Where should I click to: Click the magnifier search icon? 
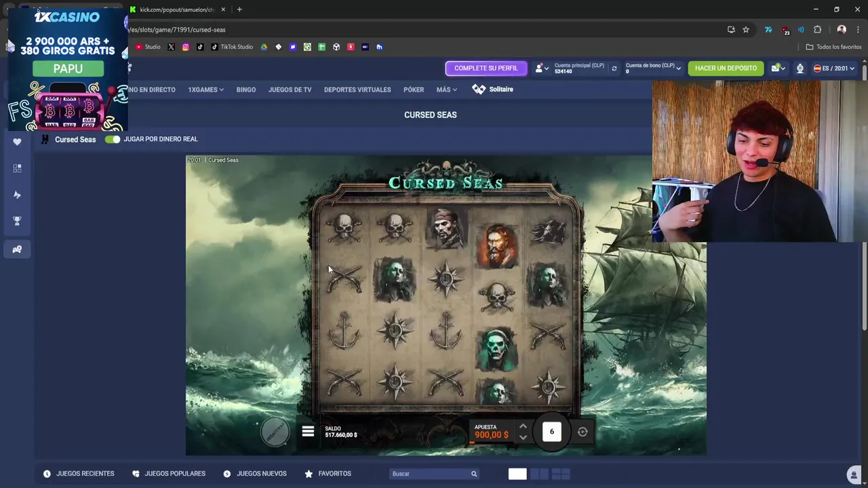point(474,474)
